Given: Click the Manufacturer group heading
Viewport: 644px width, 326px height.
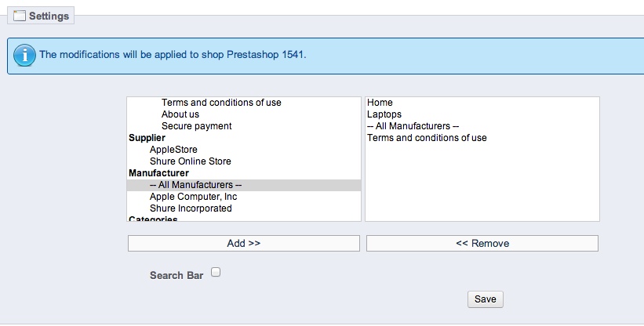Looking at the screenshot, I should pyautogui.click(x=158, y=173).
